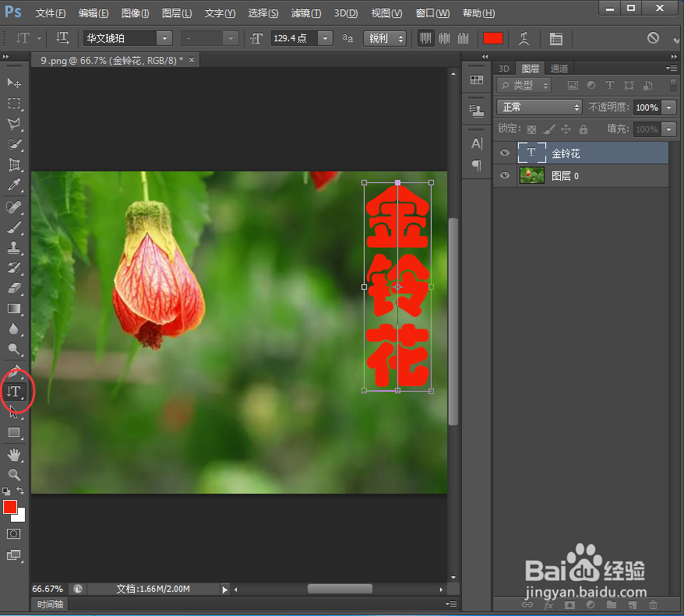
Task: Select center-align text option
Action: pos(445,38)
